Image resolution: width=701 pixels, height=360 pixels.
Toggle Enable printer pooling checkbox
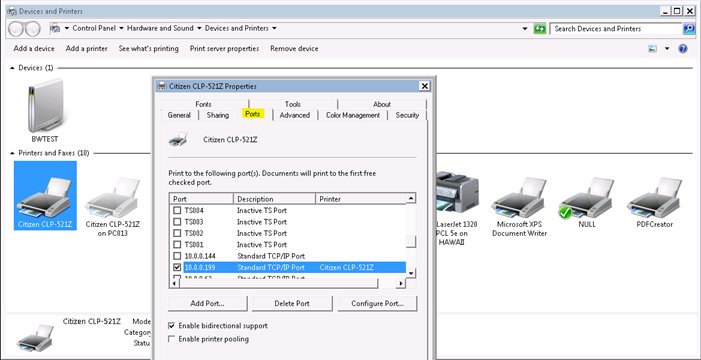point(172,339)
